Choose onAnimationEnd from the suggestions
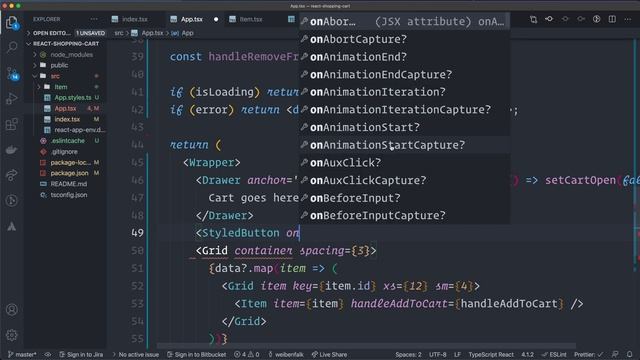This screenshot has width=640, height=360. 404,57
